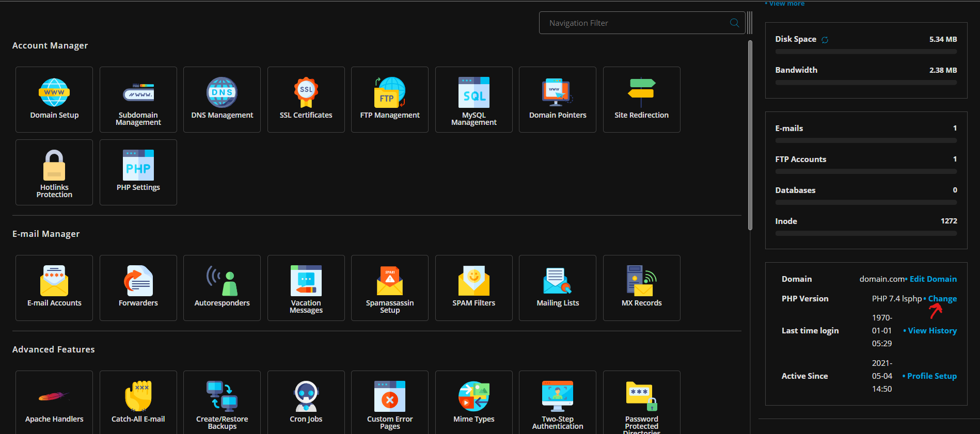The image size is (980, 434).
Task: Click the Bandwidth usage bar
Action: 866,83
